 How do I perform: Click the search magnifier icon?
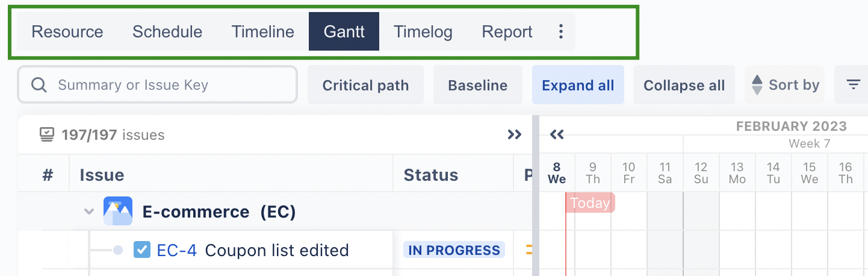(39, 85)
